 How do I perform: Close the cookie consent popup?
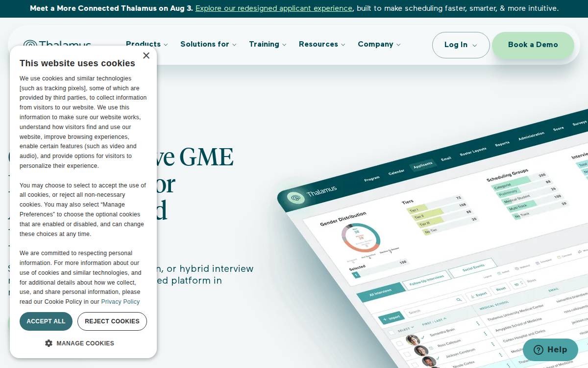[146, 55]
